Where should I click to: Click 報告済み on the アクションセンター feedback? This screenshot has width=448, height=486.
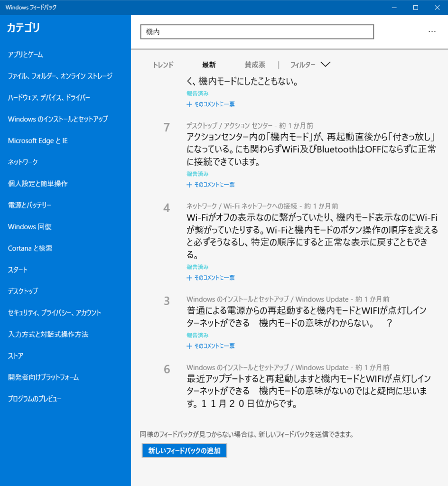click(197, 174)
